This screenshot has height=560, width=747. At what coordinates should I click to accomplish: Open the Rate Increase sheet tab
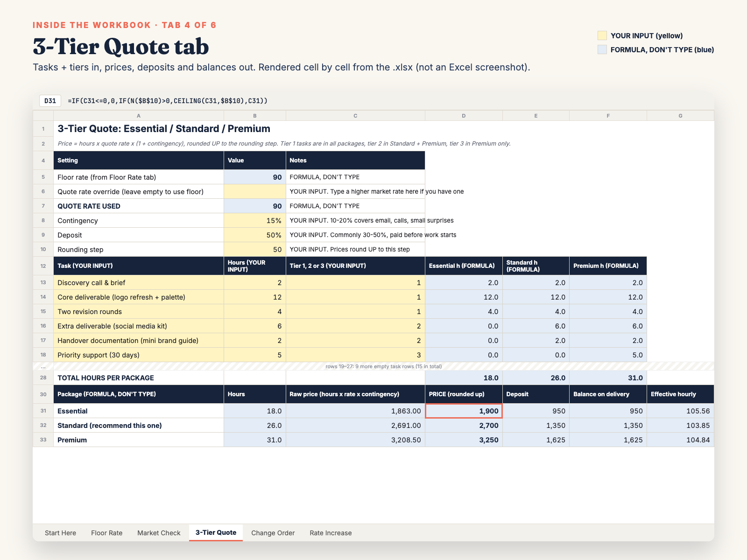[x=331, y=532]
